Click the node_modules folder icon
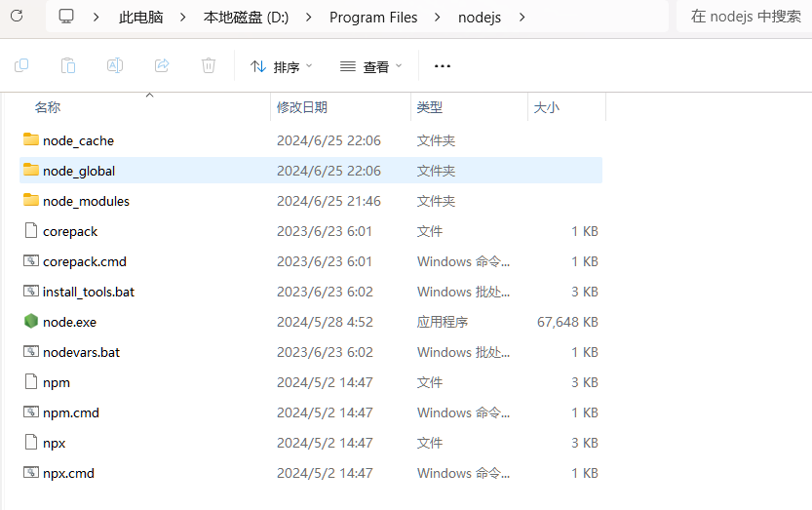The height and width of the screenshot is (510, 812). [31, 200]
